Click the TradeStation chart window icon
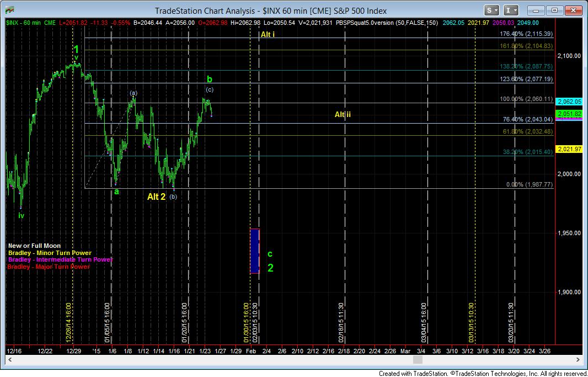 10,11
